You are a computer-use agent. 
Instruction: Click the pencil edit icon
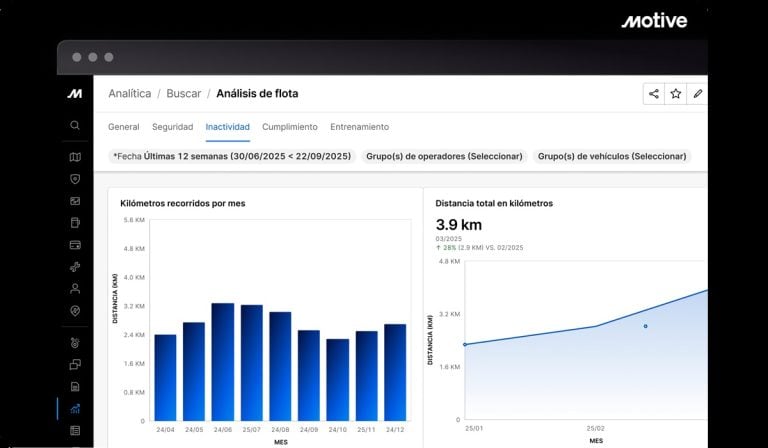[x=698, y=94]
